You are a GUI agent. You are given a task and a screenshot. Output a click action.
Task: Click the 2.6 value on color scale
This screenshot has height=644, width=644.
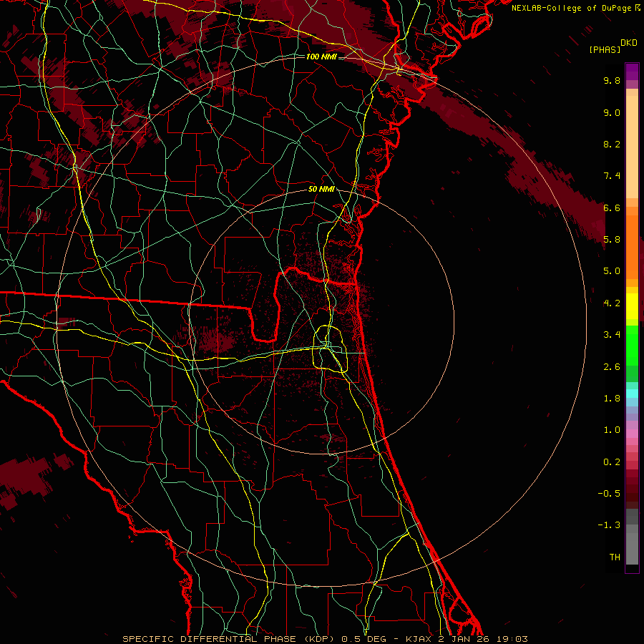click(x=612, y=367)
